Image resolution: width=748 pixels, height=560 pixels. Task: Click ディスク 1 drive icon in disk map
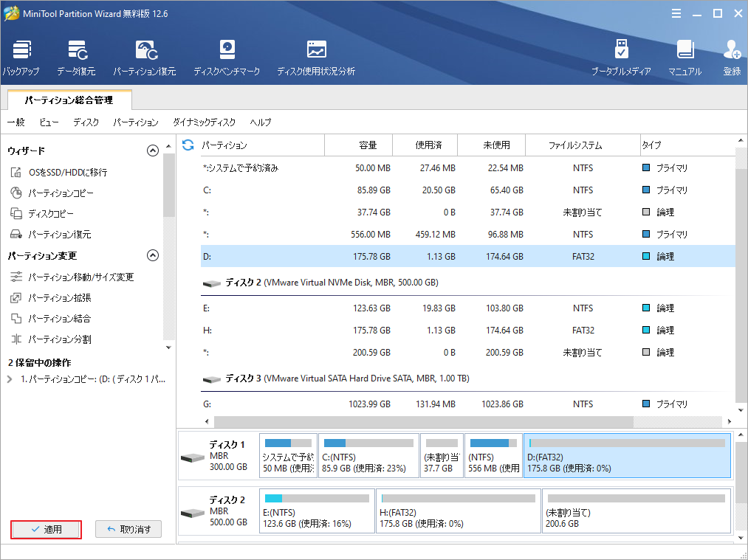(193, 458)
